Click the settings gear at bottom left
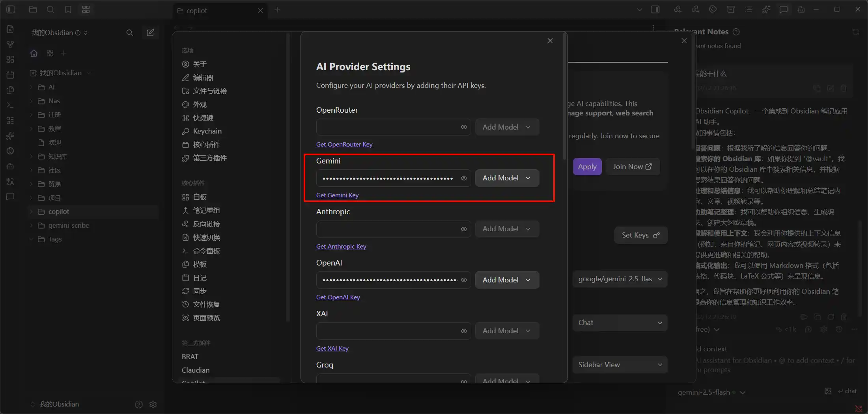Viewport: 868px width, 414px height. [153, 404]
